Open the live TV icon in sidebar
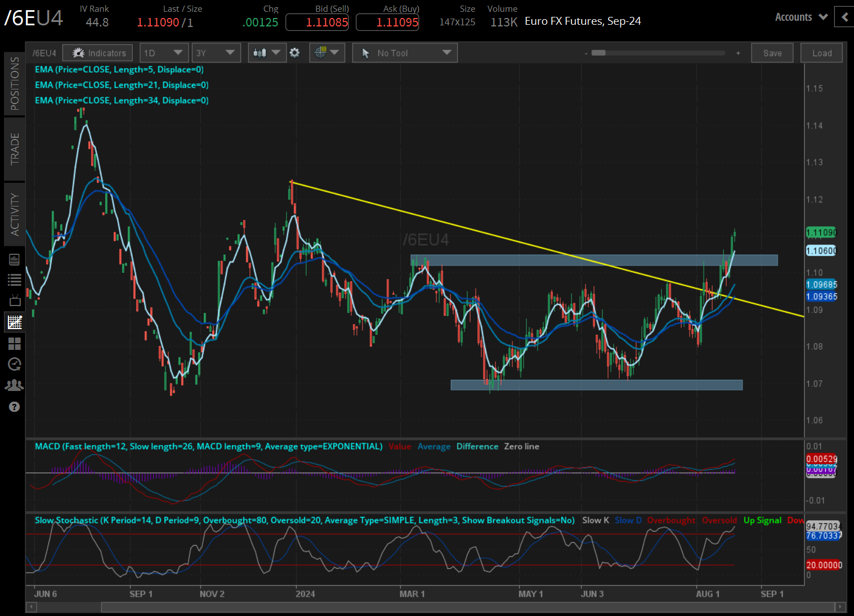 [15, 300]
